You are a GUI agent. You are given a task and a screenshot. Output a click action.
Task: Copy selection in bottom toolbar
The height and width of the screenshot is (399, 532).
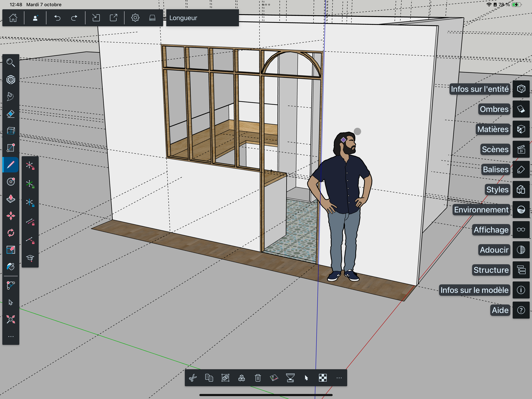(209, 378)
